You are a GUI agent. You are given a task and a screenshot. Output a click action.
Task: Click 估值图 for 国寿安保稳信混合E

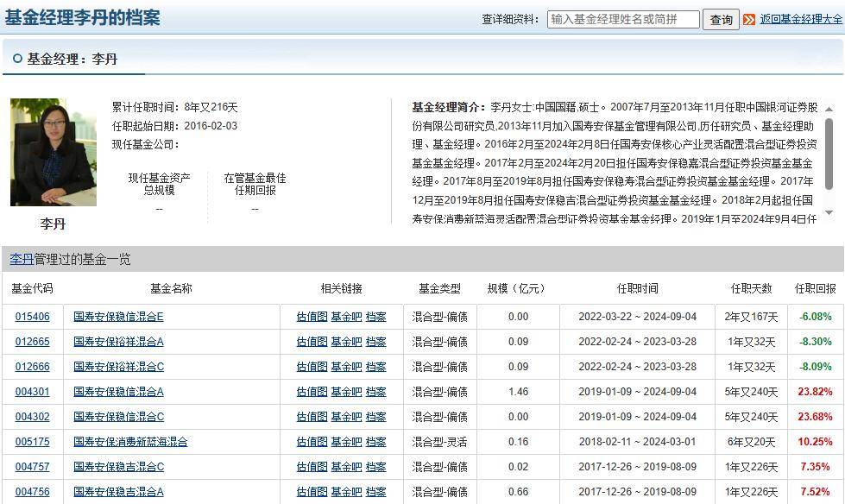[x=311, y=318]
